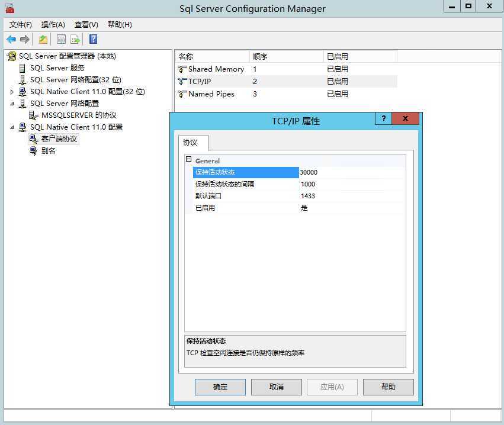The image size is (504, 425).
Task: Collapse the General property group
Action: tap(189, 159)
